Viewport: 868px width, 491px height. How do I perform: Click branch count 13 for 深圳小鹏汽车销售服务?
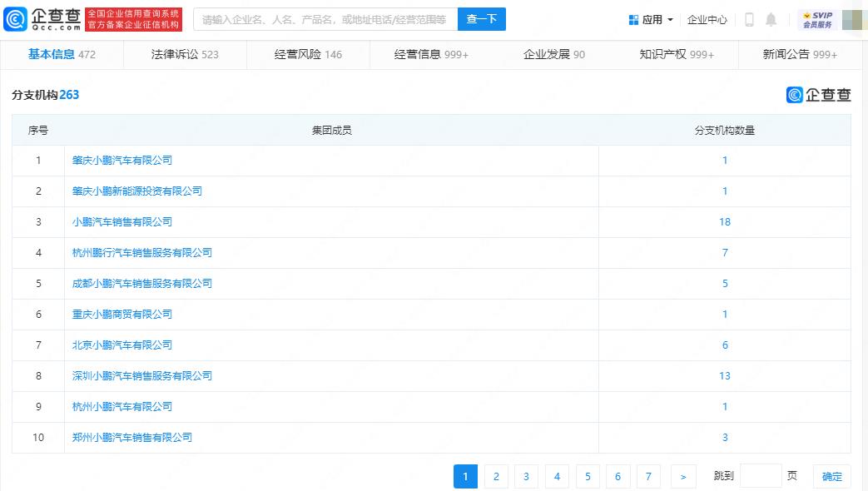coord(725,376)
